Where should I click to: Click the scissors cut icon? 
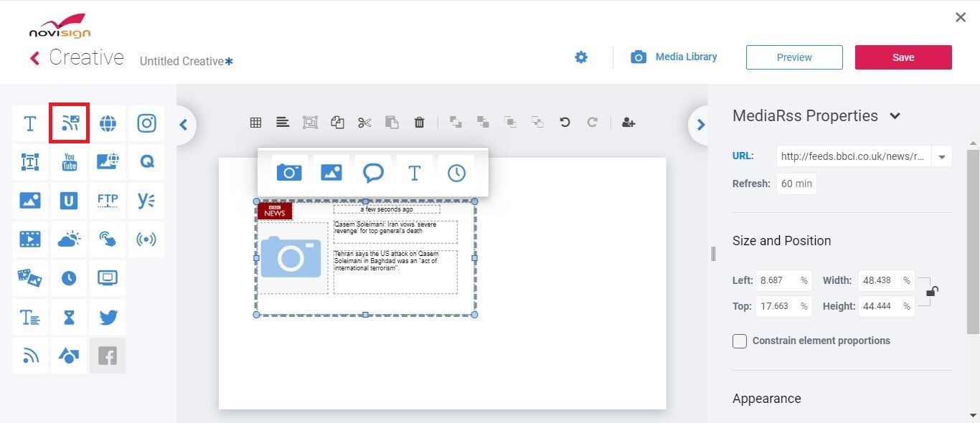[364, 123]
